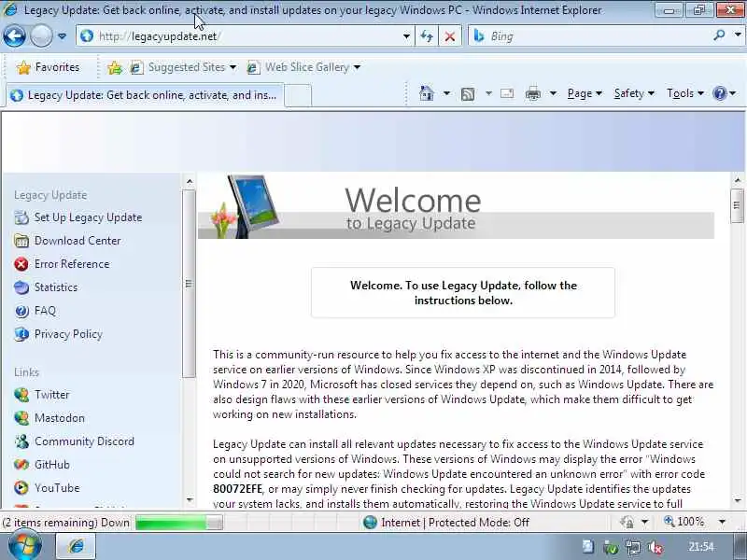Click the Community Discord people icon
This screenshot has height=560, width=747.
click(x=21, y=441)
